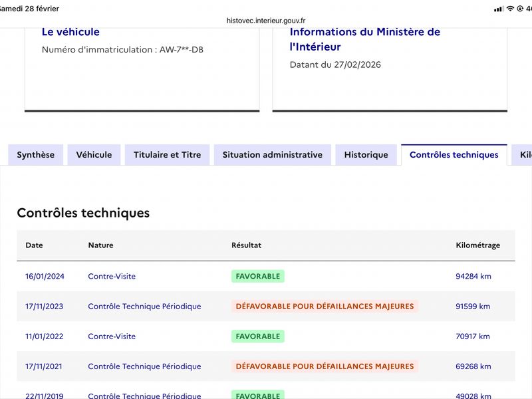
Task: Click the FAVORABLE badge for 16/01/2024
Action: pos(257,277)
